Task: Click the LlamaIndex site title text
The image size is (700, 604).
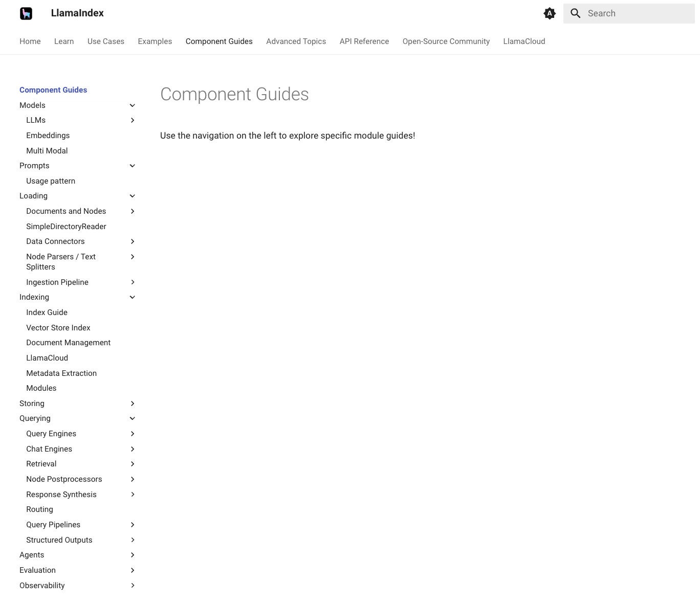Action: click(77, 13)
